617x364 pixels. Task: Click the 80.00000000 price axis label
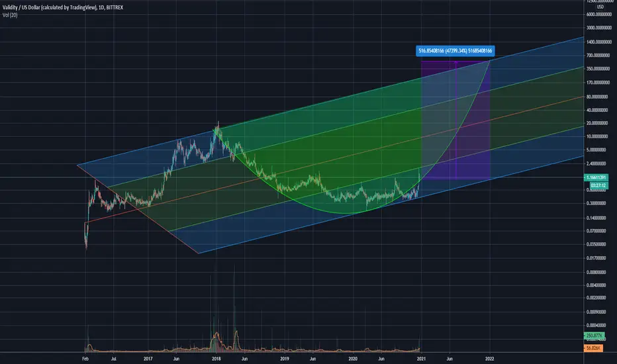click(597, 97)
